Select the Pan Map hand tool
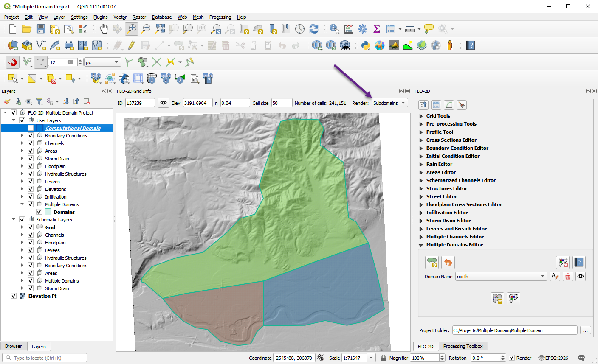The width and height of the screenshot is (598, 364). point(104,29)
